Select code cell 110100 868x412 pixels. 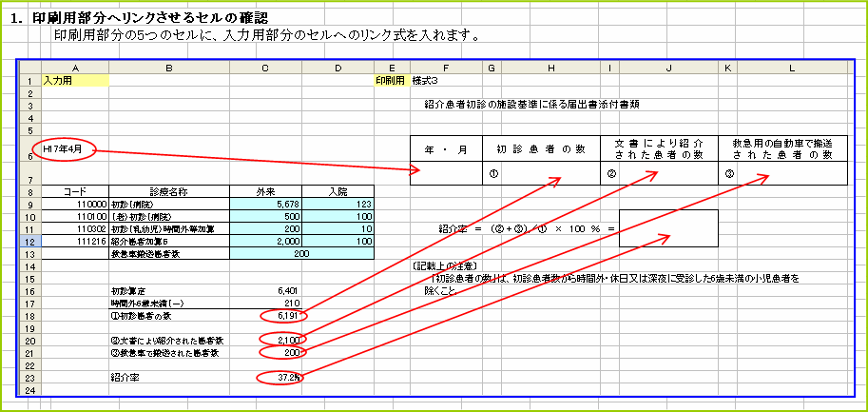coord(75,217)
